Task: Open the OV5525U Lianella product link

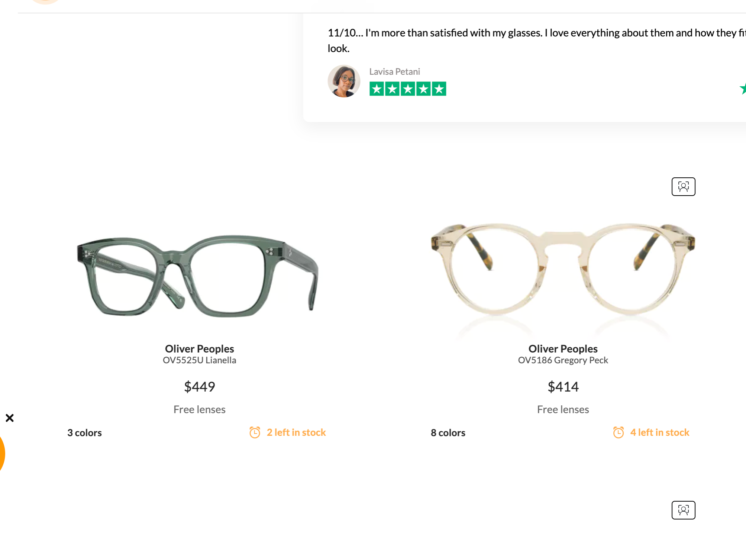Action: click(x=200, y=360)
